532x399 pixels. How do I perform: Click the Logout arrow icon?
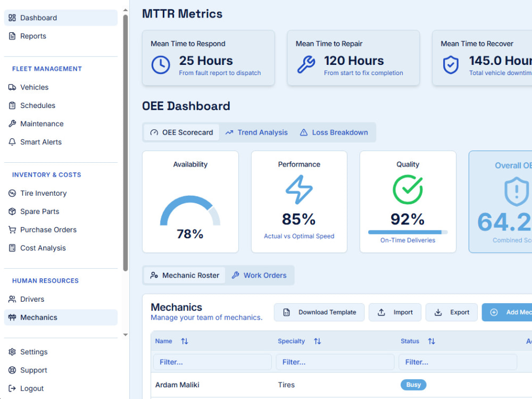coord(12,388)
